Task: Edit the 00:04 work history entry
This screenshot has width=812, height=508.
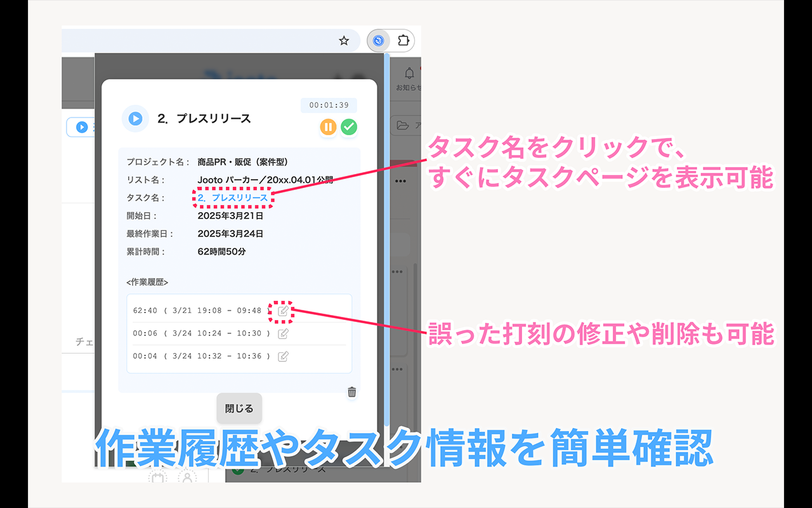Action: tap(284, 356)
